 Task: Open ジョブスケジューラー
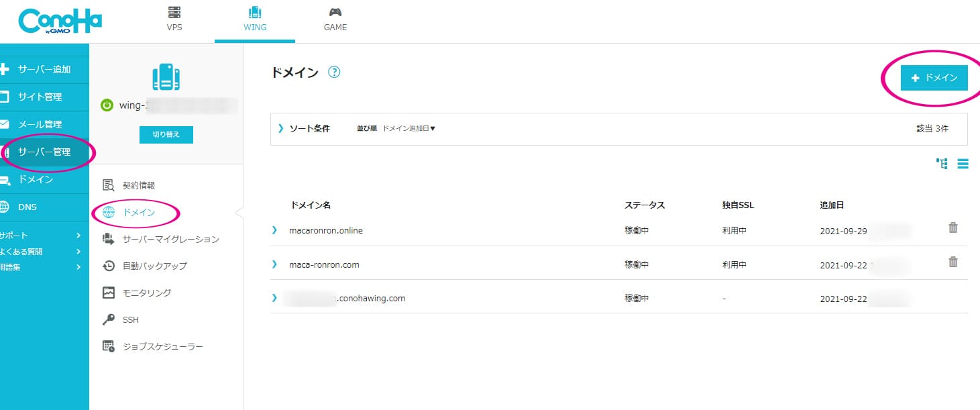coord(163,346)
